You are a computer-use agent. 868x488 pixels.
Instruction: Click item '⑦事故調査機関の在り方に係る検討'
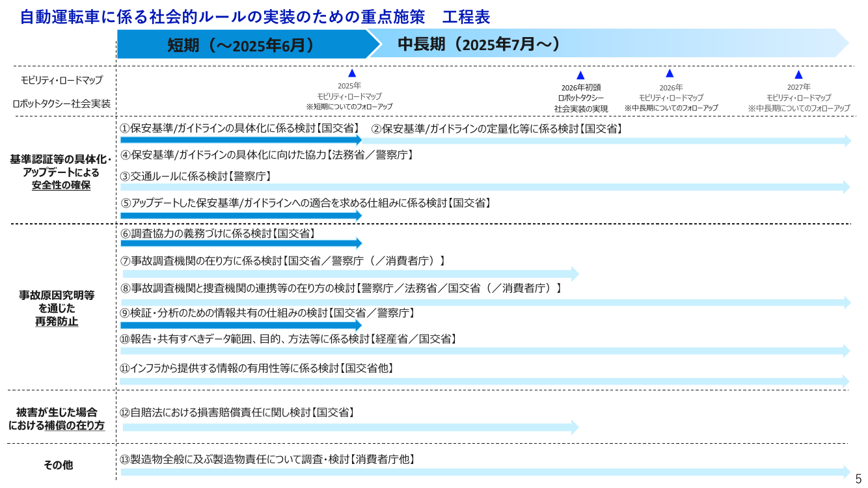coord(283,261)
